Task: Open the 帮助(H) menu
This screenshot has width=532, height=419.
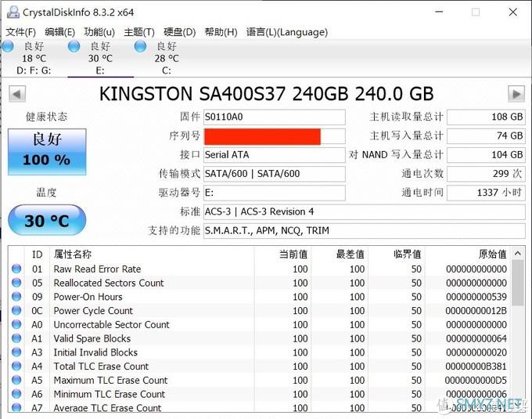Action: [x=221, y=32]
